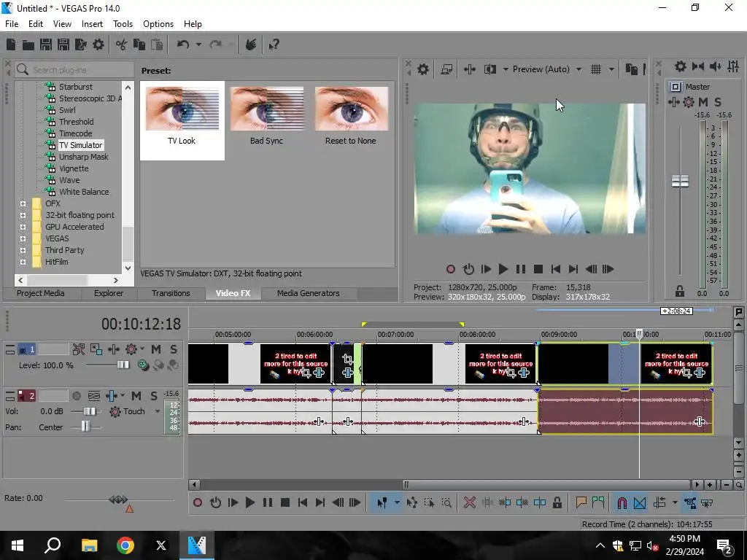Image resolution: width=747 pixels, height=560 pixels.
Task: Toggle Enable Snapping magnet icon
Action: coord(622,502)
